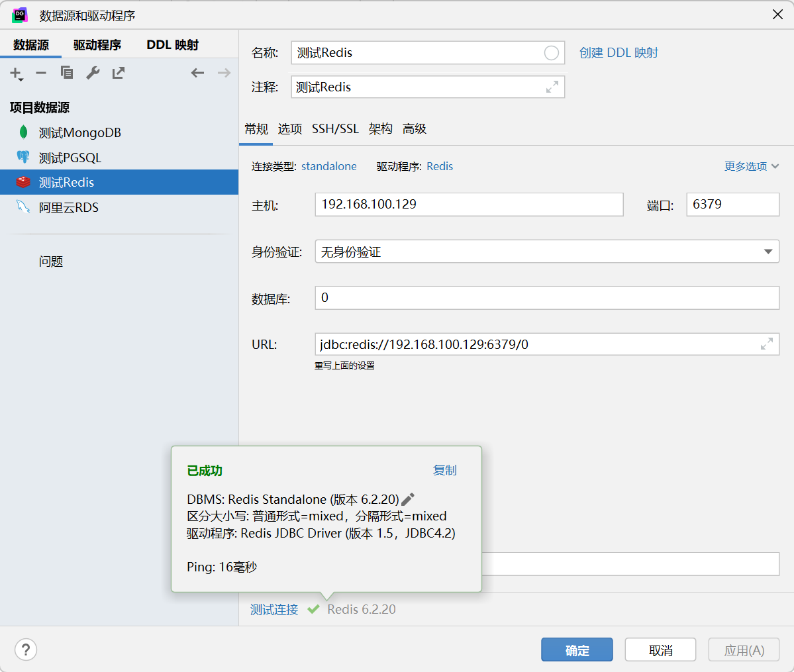Click the 应用(A) button
Screen dimensions: 794x672
pyautogui.click(x=744, y=650)
